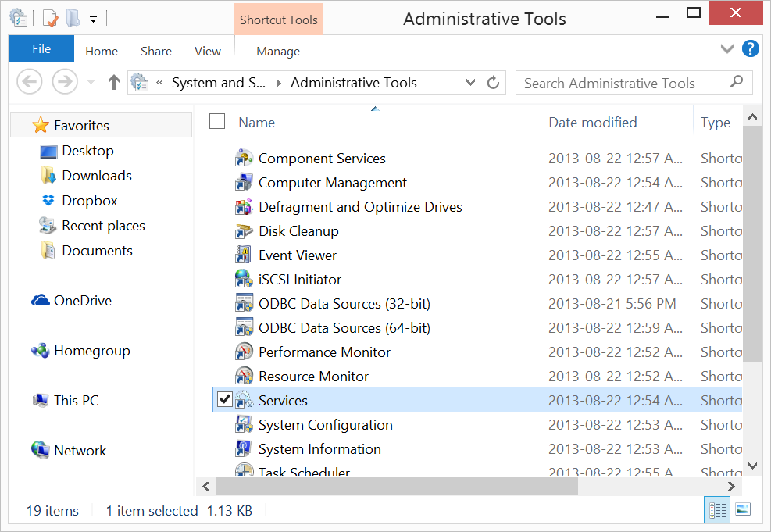Switch to the Manage tab
Image resolution: width=771 pixels, height=532 pixels.
[x=278, y=51]
